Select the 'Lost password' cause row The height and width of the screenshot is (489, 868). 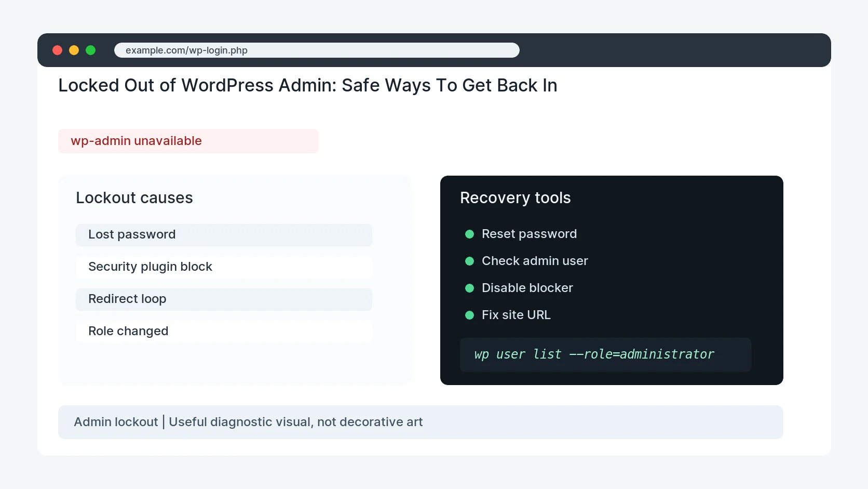click(224, 235)
